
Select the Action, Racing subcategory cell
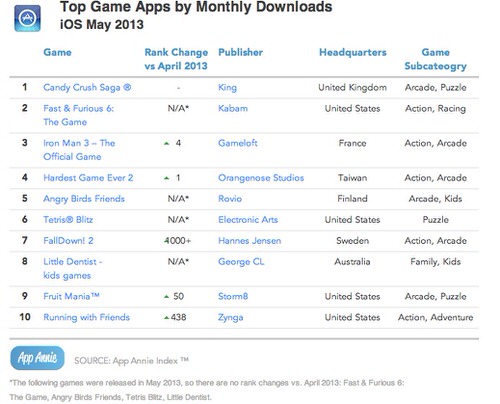[x=435, y=109]
